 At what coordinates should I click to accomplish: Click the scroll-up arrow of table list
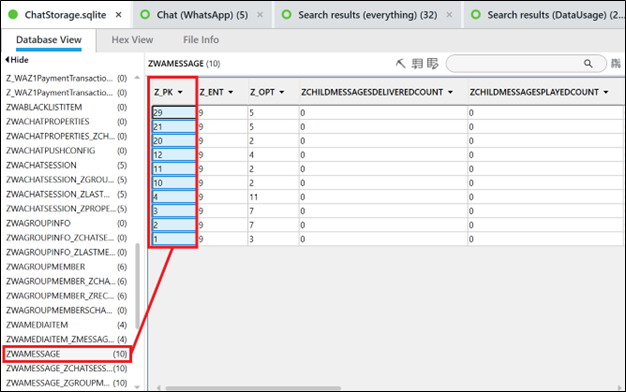[x=137, y=77]
